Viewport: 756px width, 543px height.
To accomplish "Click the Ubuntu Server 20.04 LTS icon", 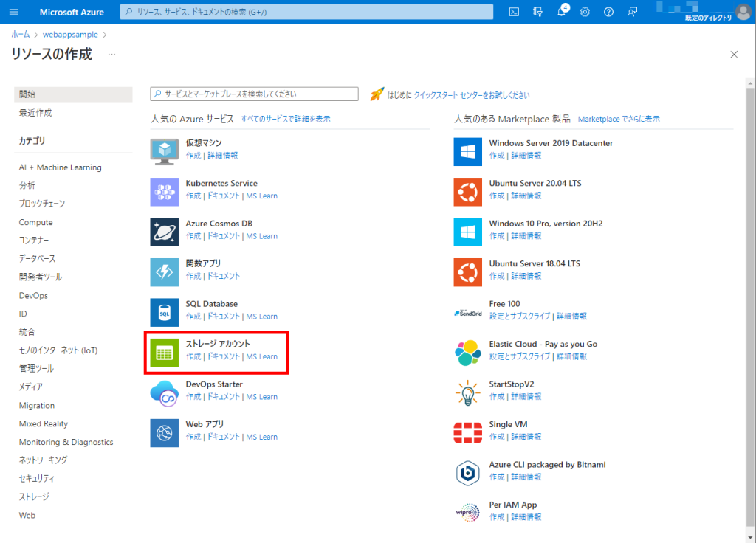I will pos(467,192).
